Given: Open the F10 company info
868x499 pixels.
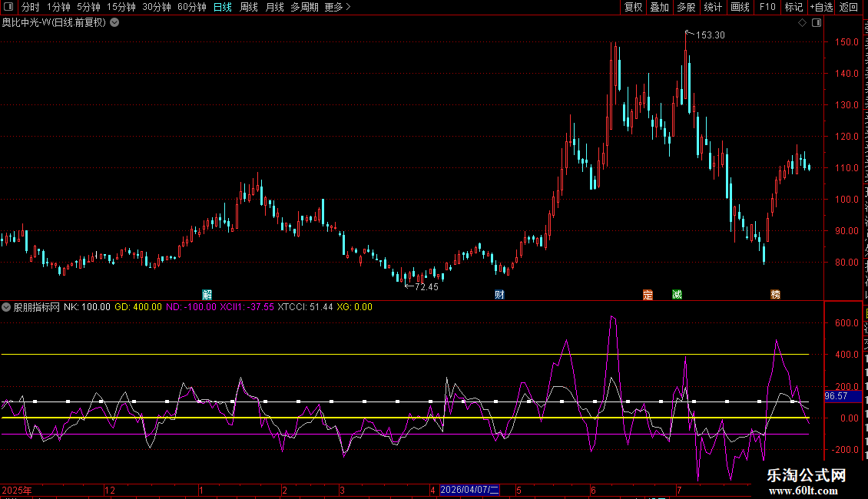Looking at the screenshot, I should tap(767, 7).
